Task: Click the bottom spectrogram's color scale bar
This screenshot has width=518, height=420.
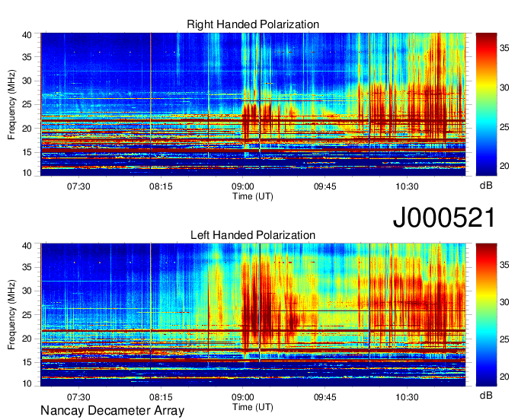Action: [x=486, y=315]
